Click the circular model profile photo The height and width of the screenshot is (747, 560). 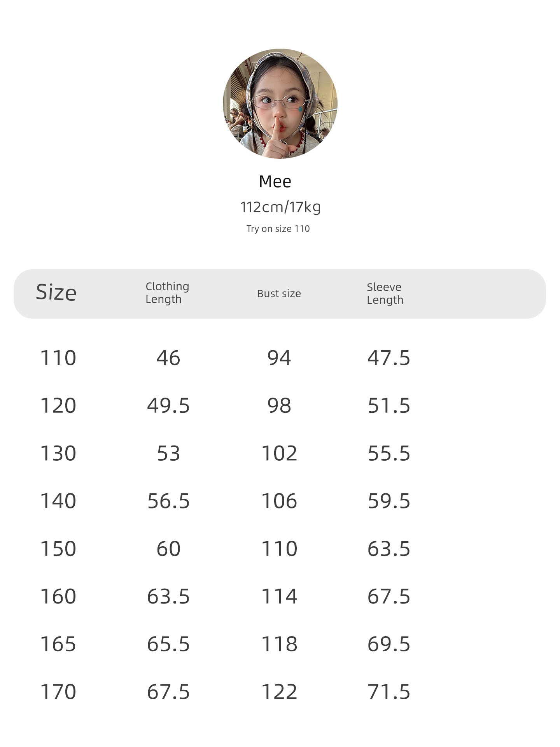pyautogui.click(x=280, y=103)
